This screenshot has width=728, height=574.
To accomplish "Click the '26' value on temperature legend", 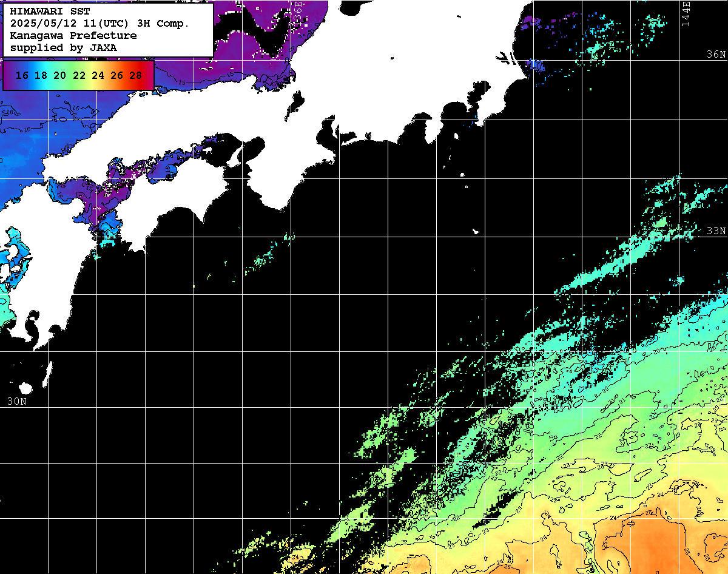I will (x=116, y=75).
